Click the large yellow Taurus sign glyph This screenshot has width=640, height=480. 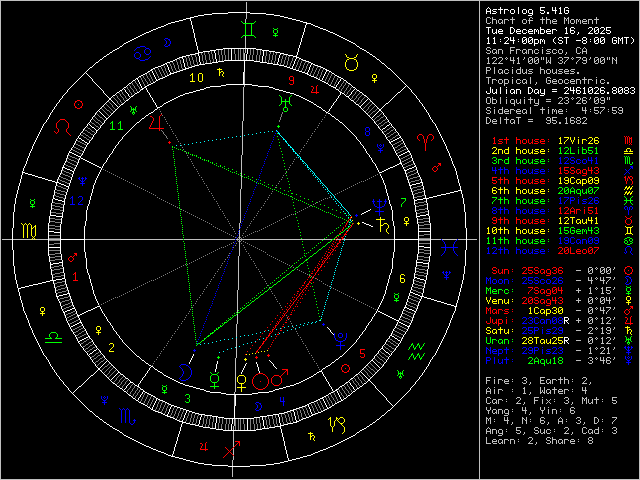tap(351, 63)
